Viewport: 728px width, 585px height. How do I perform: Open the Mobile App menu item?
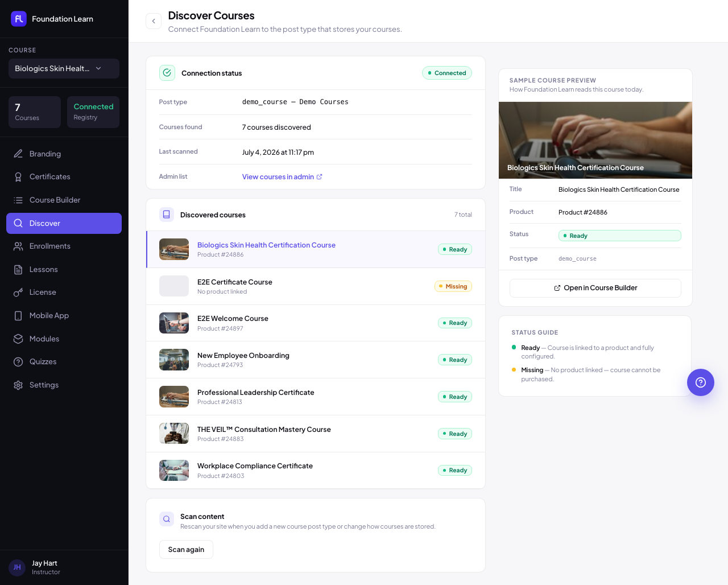64,316
